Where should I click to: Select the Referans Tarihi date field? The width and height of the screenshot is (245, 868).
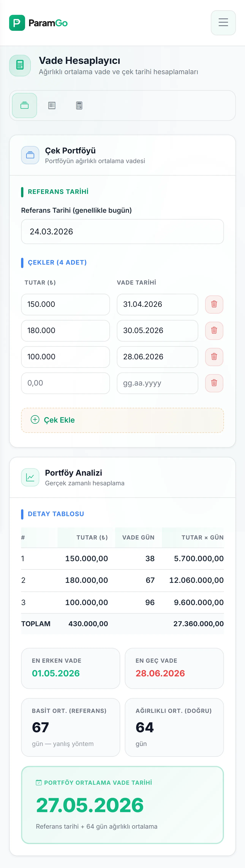122,232
